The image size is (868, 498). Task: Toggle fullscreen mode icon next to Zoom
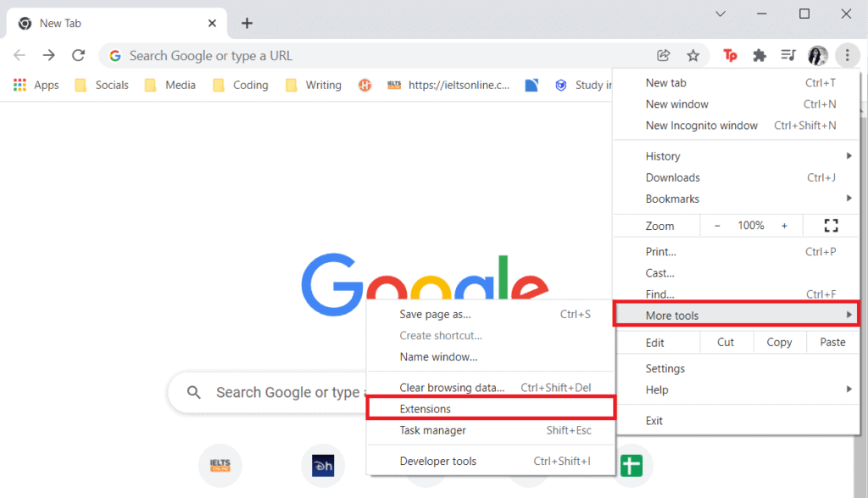pos(831,226)
